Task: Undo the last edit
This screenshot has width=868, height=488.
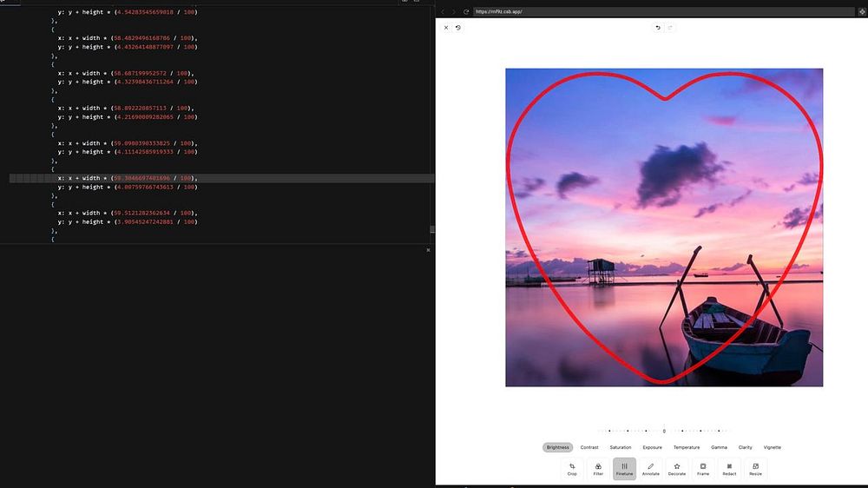Action: coord(658,28)
